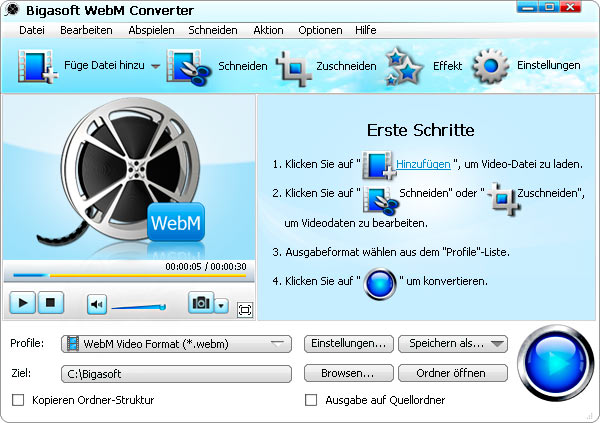Open the Hilfe menu
Image resolution: width=600 pixels, height=423 pixels.
tap(365, 30)
